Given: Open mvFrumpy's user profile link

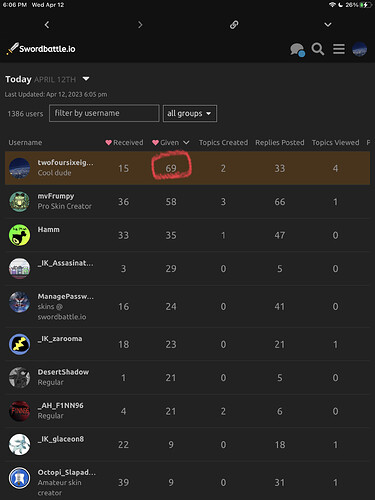Looking at the screenshot, I should click(56, 196).
